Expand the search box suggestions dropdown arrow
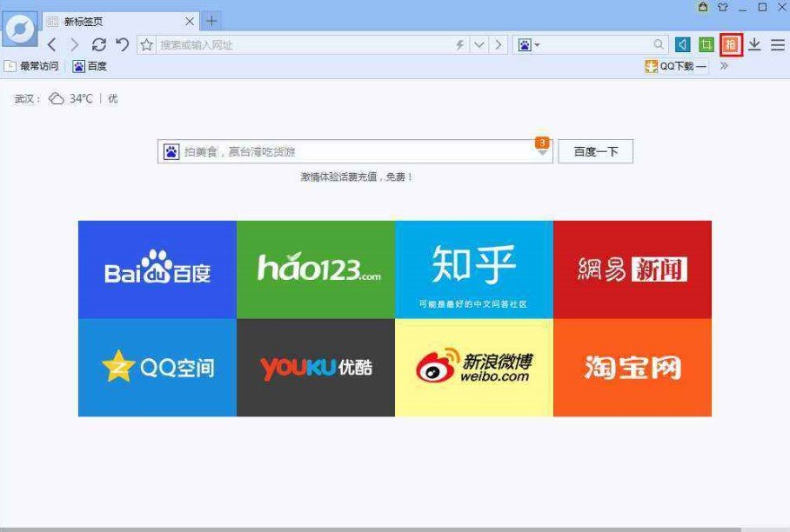 (x=544, y=151)
